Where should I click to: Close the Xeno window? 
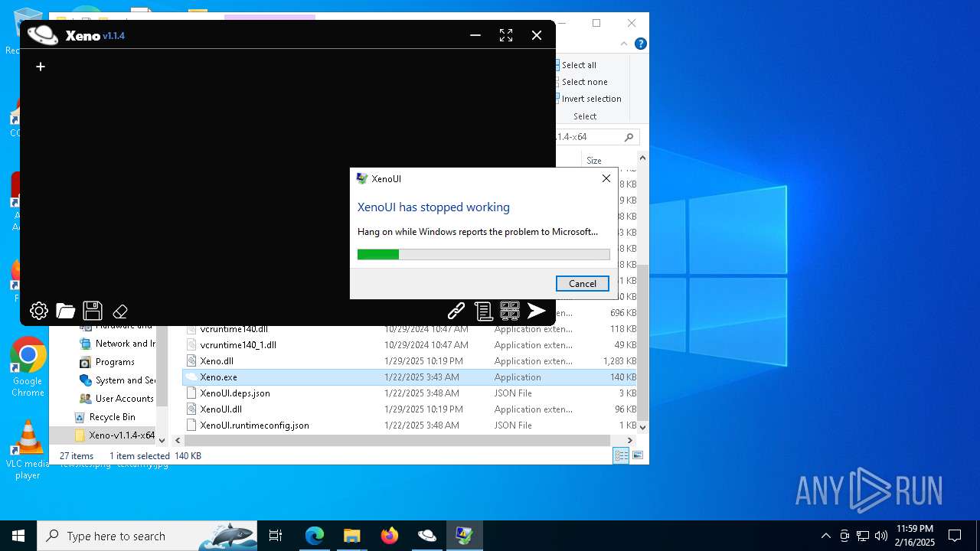pyautogui.click(x=537, y=35)
